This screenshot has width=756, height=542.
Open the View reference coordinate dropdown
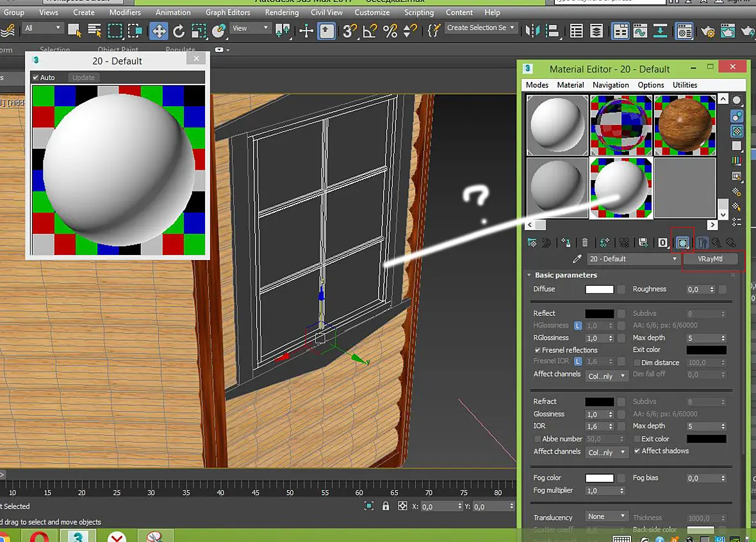pyautogui.click(x=251, y=28)
